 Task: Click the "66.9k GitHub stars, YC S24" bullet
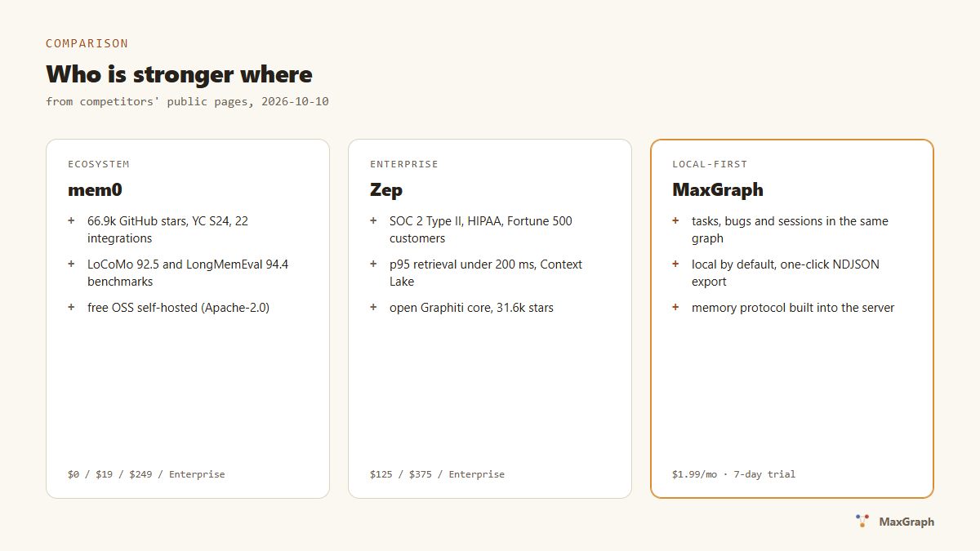pos(167,229)
